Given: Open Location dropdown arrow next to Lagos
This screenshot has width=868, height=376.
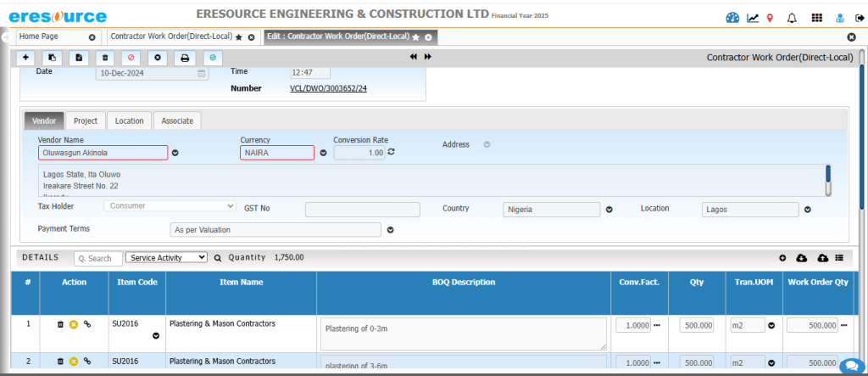Looking at the screenshot, I should (x=808, y=210).
